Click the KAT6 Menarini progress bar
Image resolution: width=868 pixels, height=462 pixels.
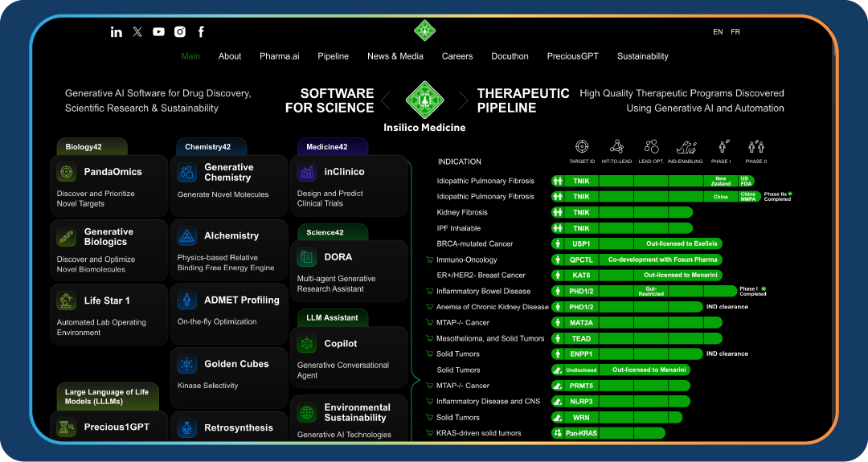pos(637,275)
